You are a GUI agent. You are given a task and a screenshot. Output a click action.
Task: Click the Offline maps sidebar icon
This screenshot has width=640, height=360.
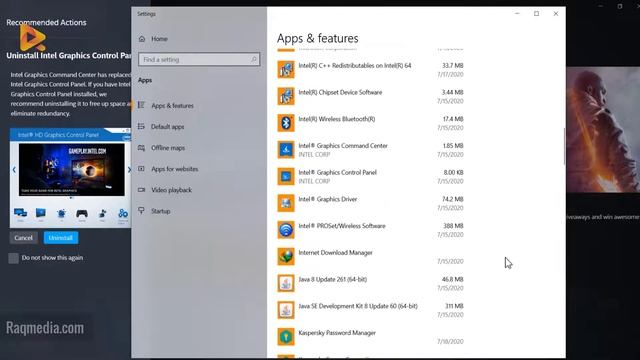(141, 148)
